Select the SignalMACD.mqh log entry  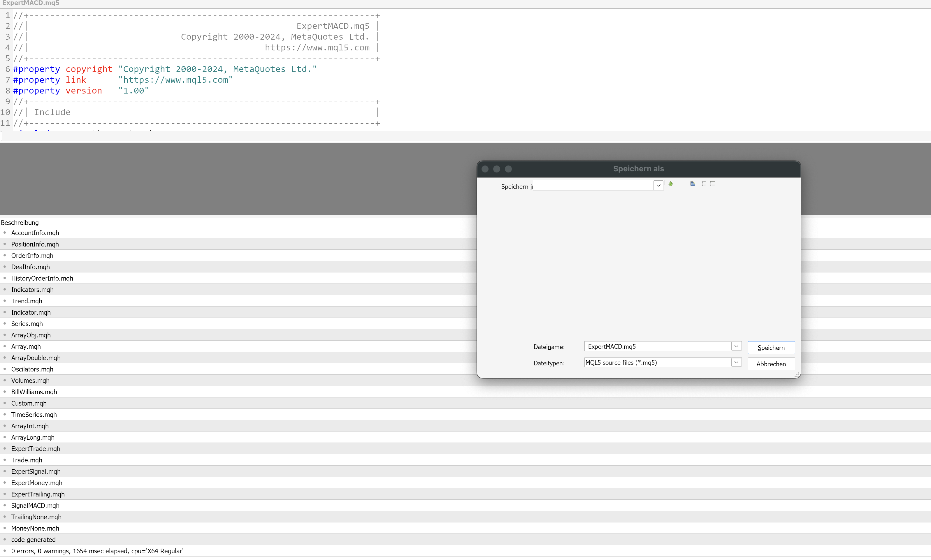pyautogui.click(x=36, y=506)
